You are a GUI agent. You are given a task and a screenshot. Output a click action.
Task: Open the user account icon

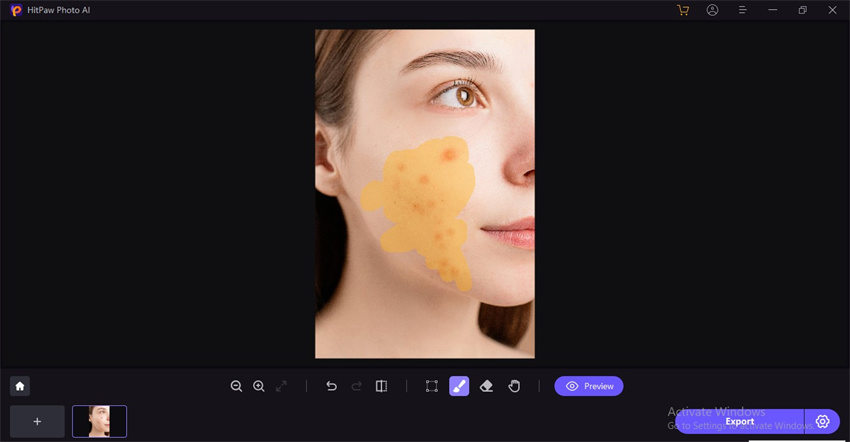click(x=712, y=10)
